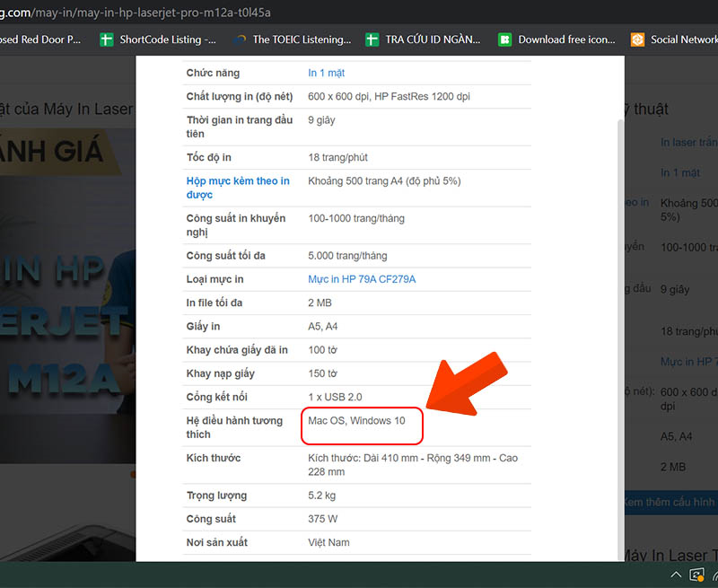
Task: Open 'Hộp mực kèm theo in được' link
Action: pyautogui.click(x=238, y=188)
